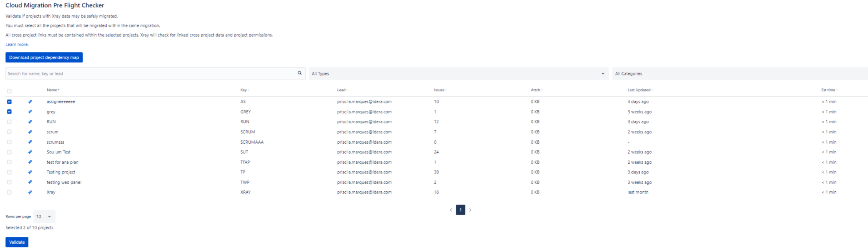868x249 pixels.
Task: Click the test for ana plan name
Action: (x=62, y=162)
